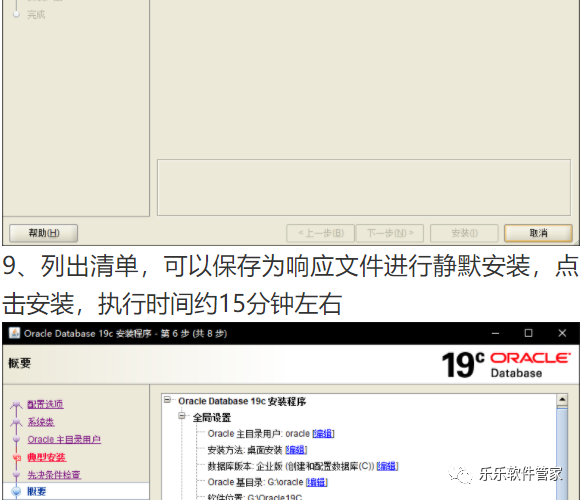
Task: Collapse the Oracle Database 19c 安装程序 tree node
Action: (167, 400)
